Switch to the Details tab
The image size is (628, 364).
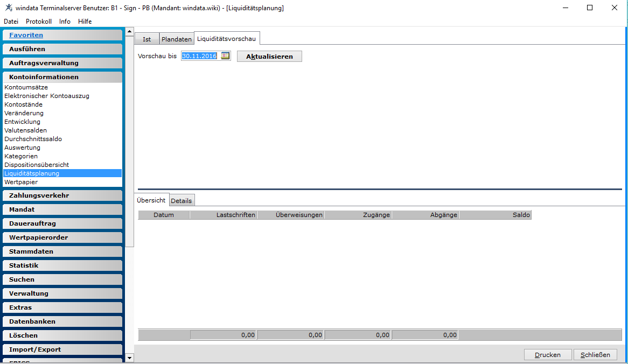[x=182, y=201]
